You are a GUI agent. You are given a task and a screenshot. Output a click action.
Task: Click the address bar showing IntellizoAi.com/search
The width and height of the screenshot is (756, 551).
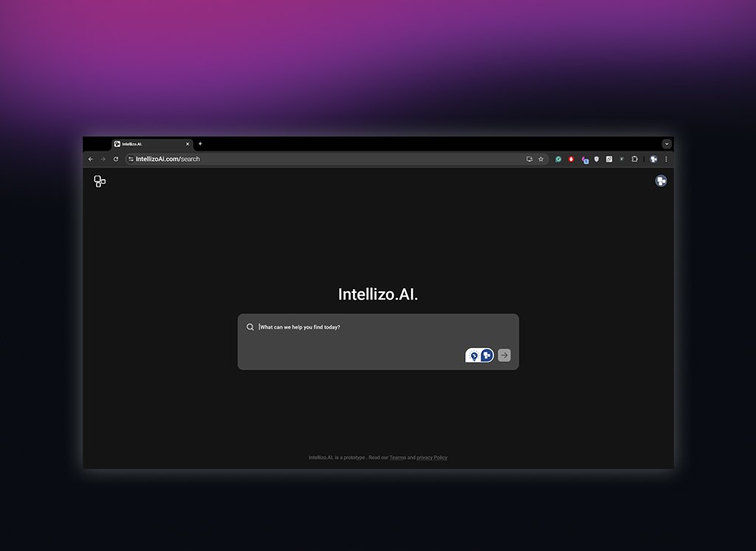295,159
